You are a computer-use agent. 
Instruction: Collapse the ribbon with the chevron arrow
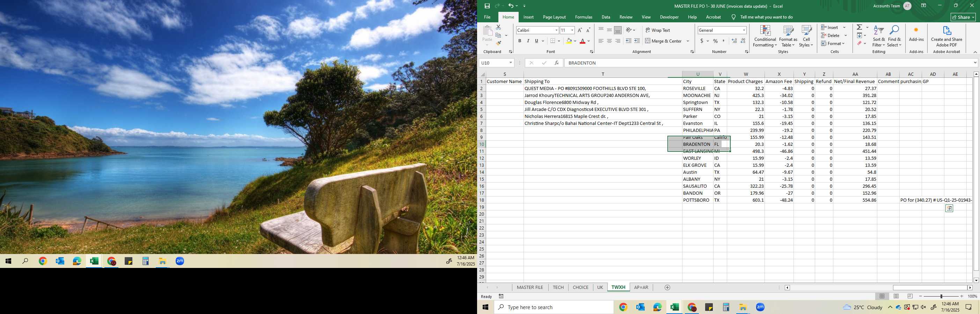(x=975, y=52)
